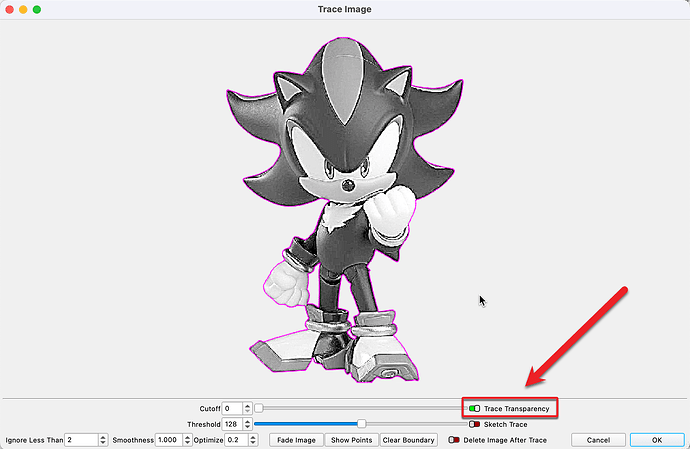Click the Show Points button

pyautogui.click(x=351, y=440)
